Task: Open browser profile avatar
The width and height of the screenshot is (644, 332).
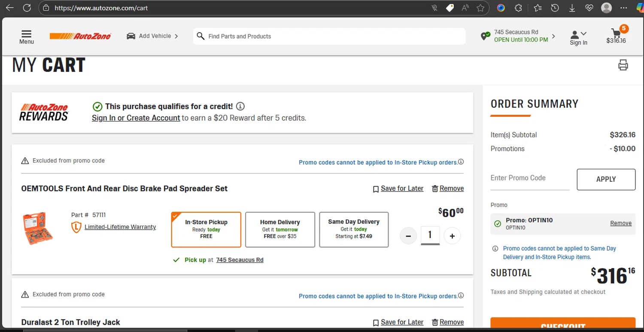Action: pyautogui.click(x=606, y=8)
